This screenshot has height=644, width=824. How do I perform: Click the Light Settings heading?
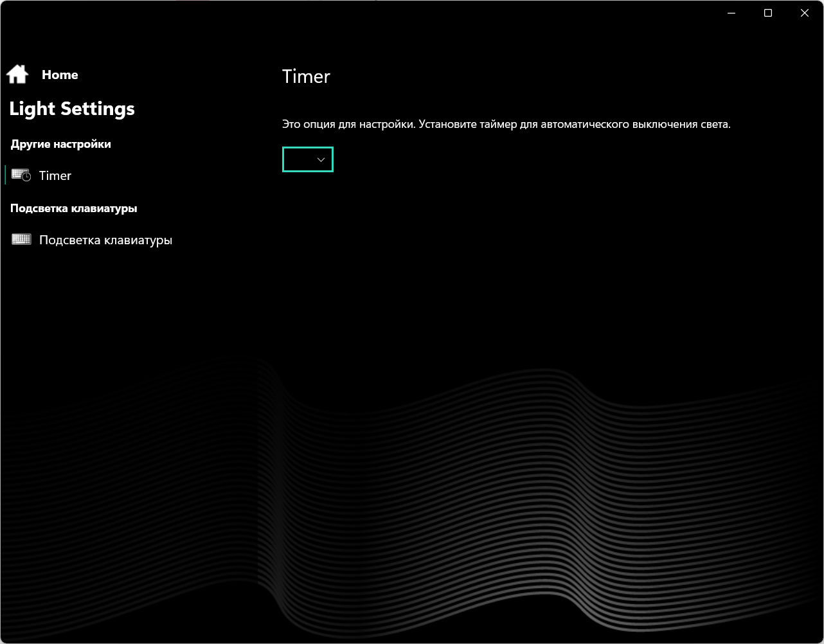pyautogui.click(x=72, y=109)
